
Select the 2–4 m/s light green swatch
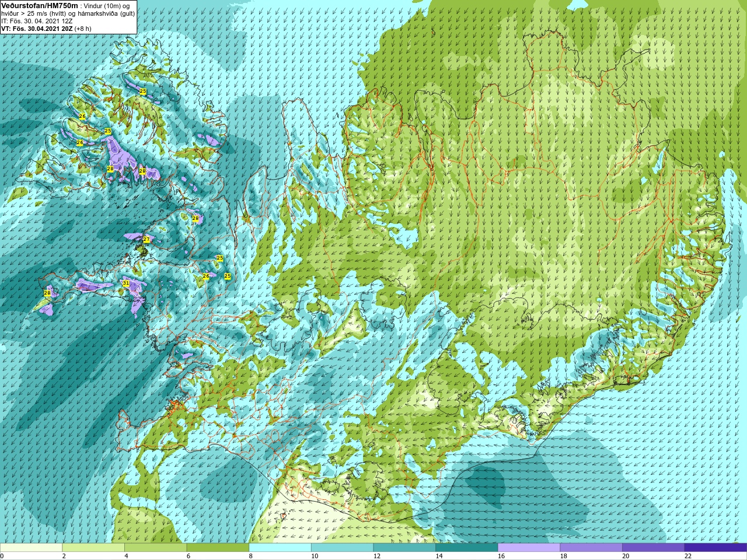tap(93, 548)
